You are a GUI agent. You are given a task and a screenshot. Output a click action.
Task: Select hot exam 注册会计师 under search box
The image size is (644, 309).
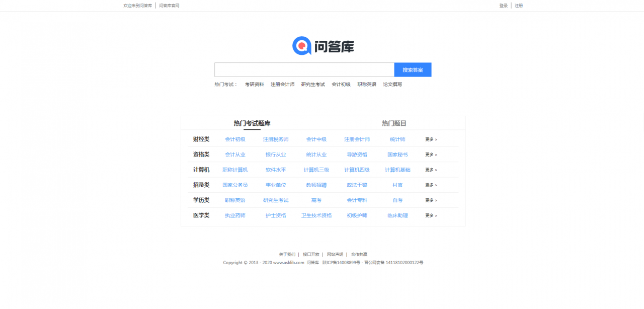pos(282,85)
